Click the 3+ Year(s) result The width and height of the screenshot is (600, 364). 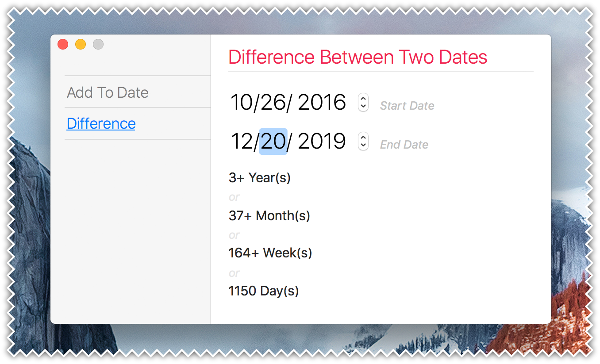[260, 178]
